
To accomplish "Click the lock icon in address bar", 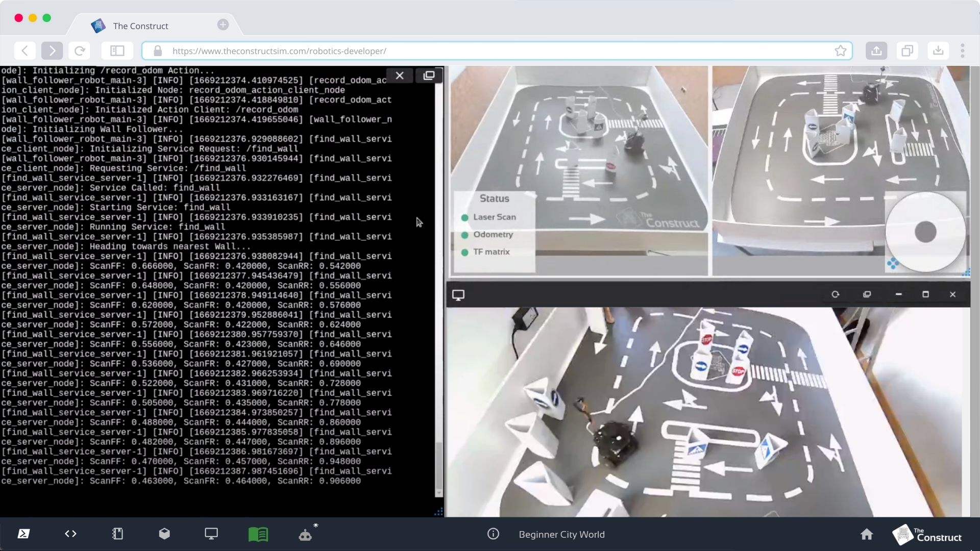I will tap(158, 51).
